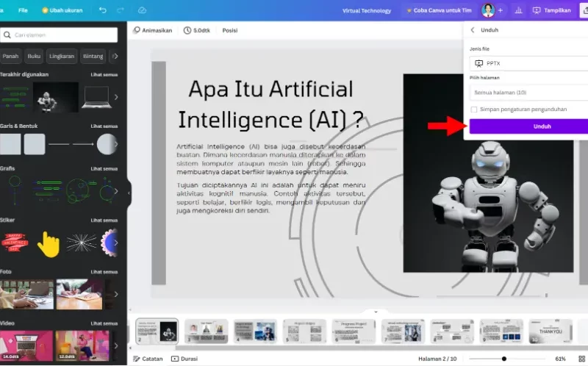Screen dimensions: 588x366
Task: Adjust the zoom slider handle
Action: coord(504,359)
